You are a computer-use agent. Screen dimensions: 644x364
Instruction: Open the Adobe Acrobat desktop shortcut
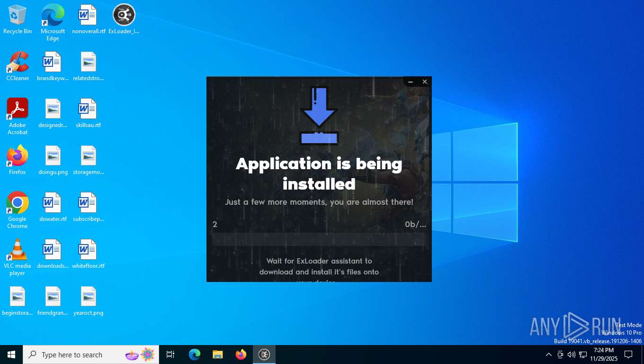pos(18,117)
